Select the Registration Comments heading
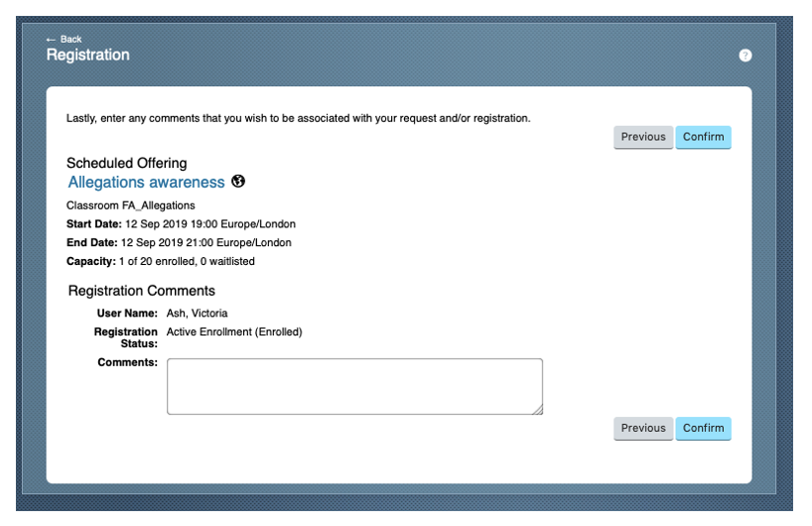Image resolution: width=812 pixels, height=526 pixels. (x=142, y=291)
